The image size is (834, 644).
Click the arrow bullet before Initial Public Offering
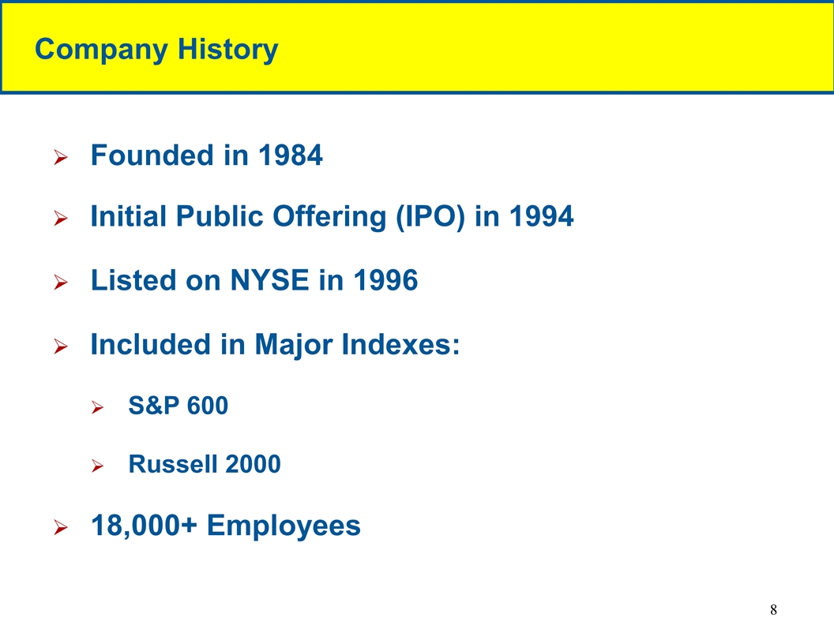click(x=58, y=219)
